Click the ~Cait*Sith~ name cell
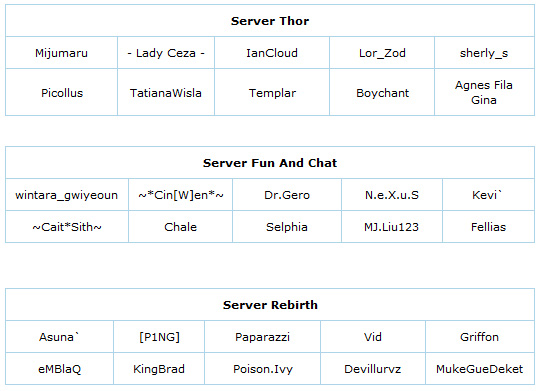Screen dimensions: 539x391 click(67, 227)
